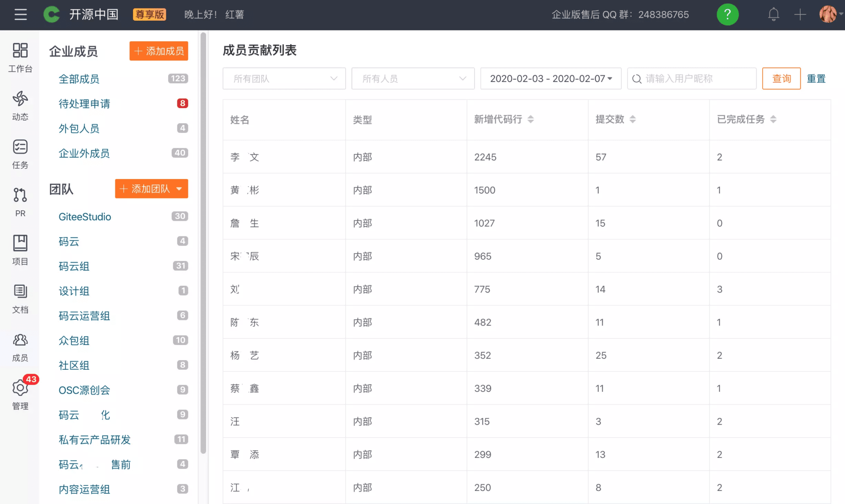
Task: Open the 所有团队 dropdown
Action: (x=284, y=78)
